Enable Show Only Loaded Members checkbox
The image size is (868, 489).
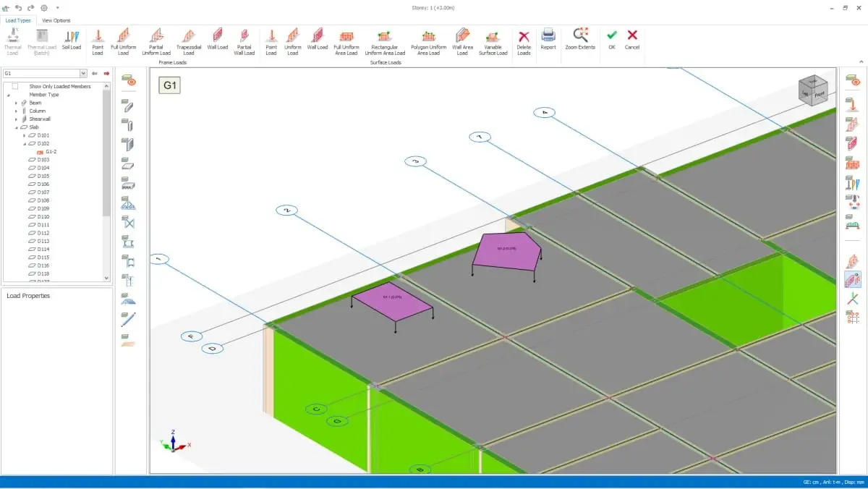(14, 86)
